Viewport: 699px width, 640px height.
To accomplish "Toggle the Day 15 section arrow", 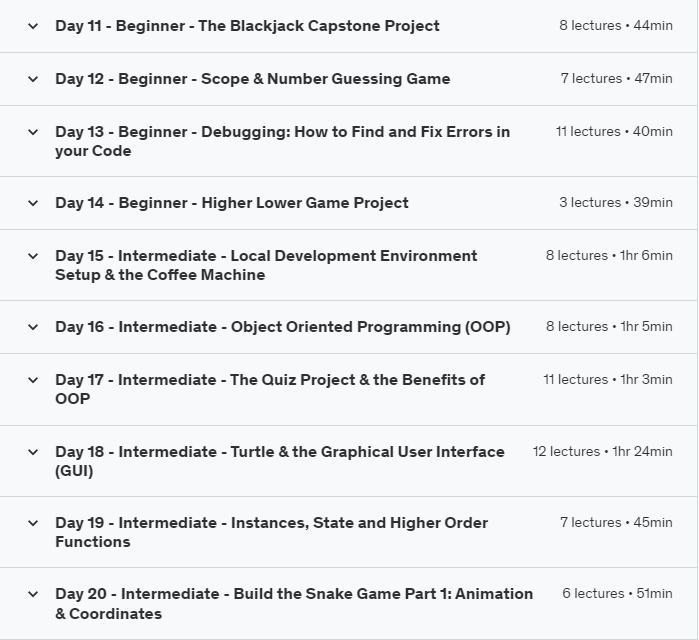I will 33,256.
